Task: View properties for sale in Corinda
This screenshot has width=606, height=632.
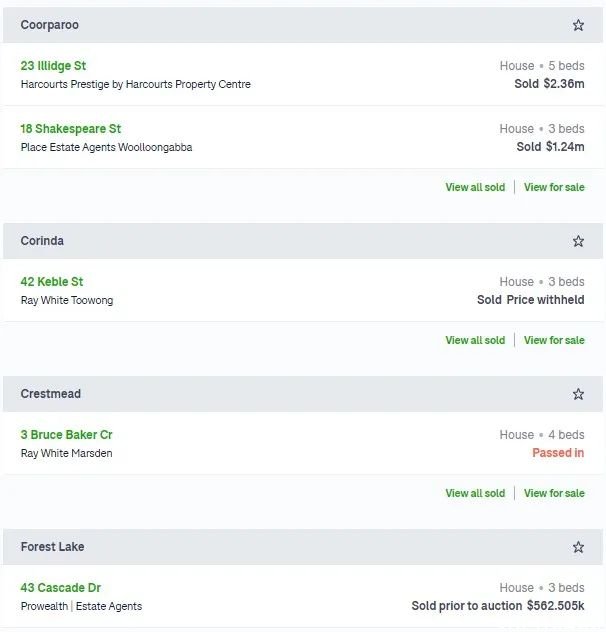Action: [x=554, y=340]
